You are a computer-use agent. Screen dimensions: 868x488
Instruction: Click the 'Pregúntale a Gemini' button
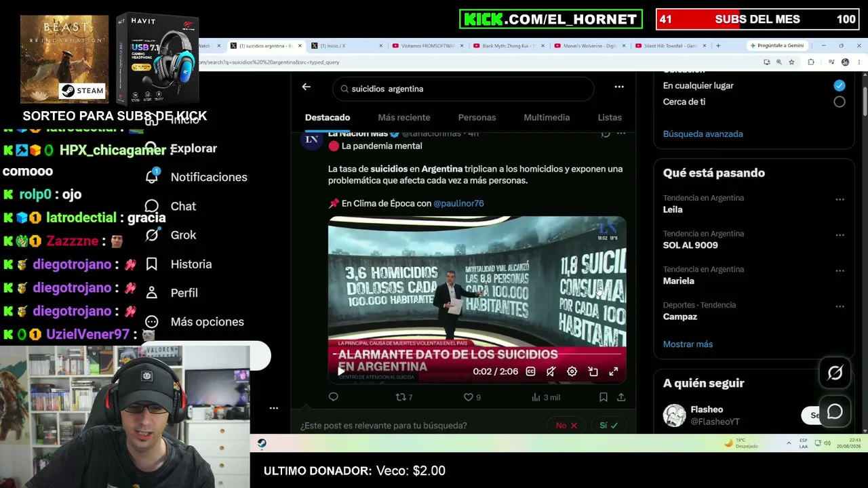coord(778,45)
